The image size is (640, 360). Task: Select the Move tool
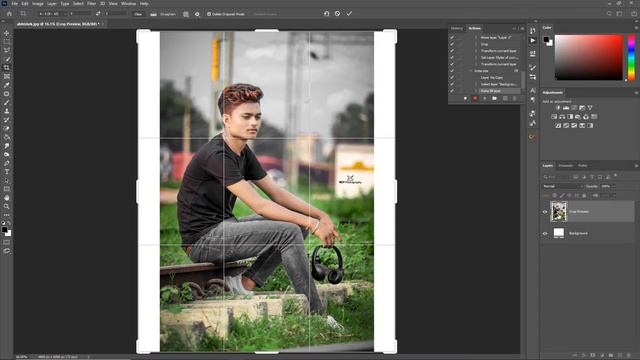pyautogui.click(x=7, y=33)
